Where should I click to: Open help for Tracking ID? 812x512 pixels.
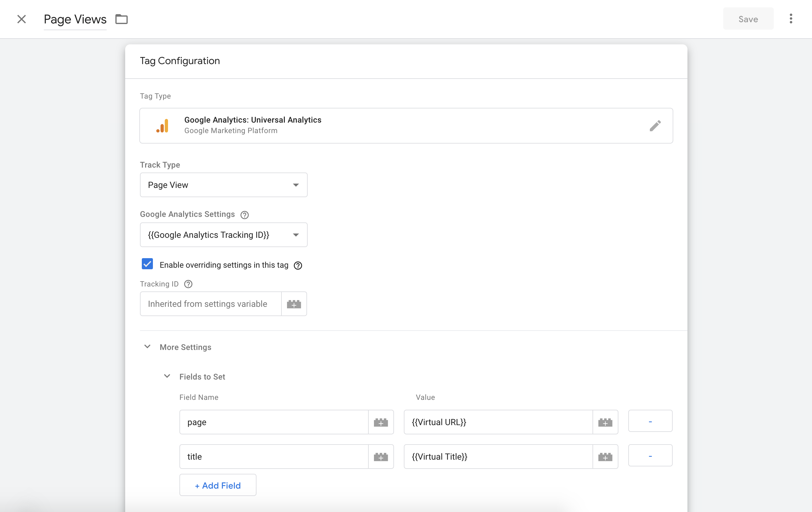188,284
